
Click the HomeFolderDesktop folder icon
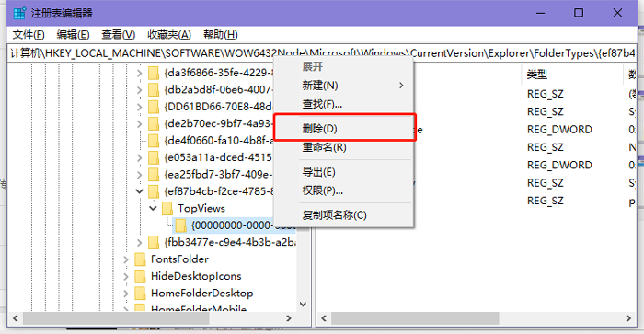click(x=140, y=294)
